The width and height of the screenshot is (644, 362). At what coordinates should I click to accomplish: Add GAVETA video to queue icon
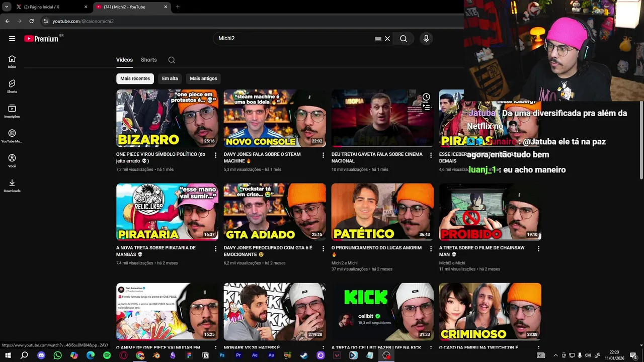click(x=426, y=107)
